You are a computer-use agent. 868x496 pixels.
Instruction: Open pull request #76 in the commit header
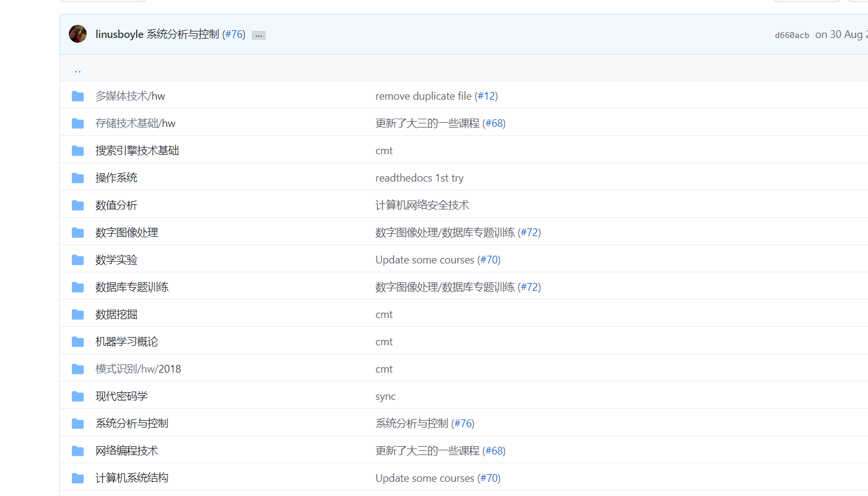click(235, 34)
